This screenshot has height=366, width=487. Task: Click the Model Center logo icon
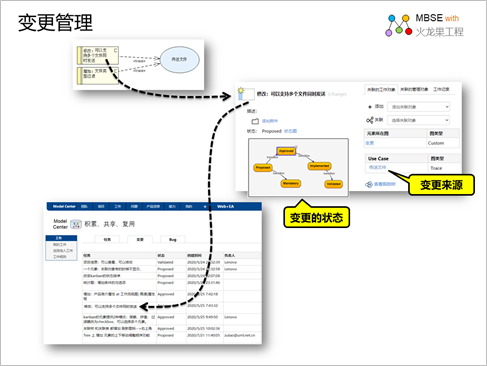coord(76,224)
